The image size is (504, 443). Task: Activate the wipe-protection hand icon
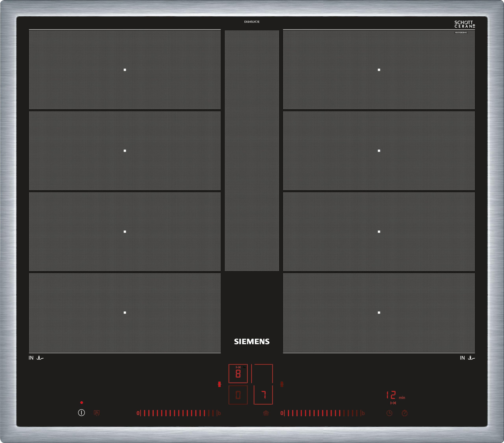[97, 413]
